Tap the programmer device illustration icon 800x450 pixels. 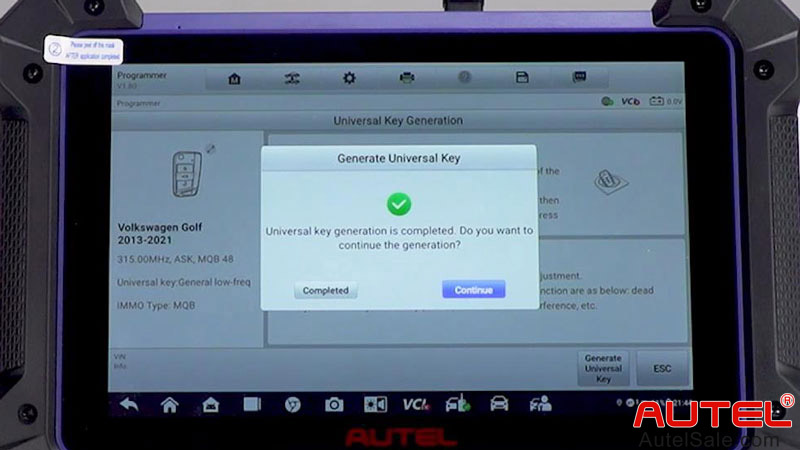pos(611,182)
